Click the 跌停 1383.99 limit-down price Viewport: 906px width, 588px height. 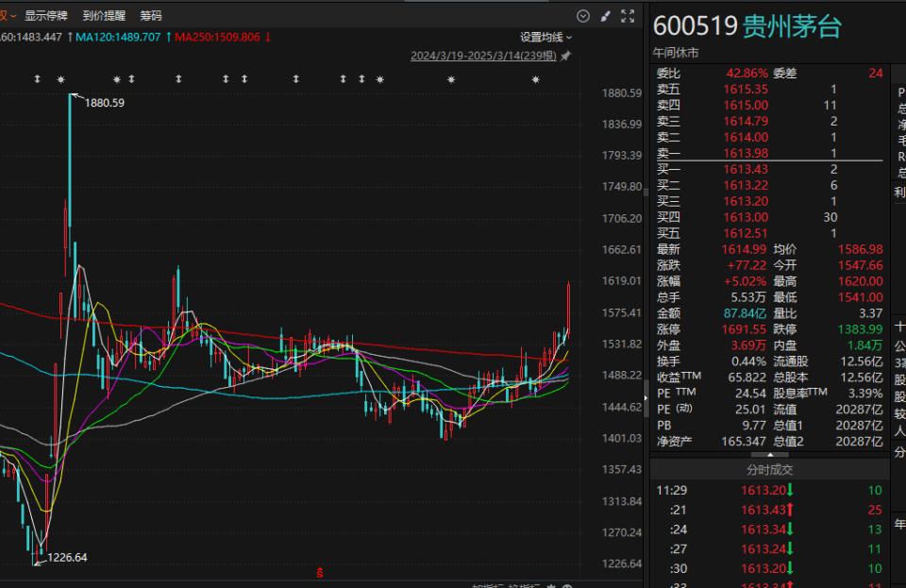click(861, 329)
